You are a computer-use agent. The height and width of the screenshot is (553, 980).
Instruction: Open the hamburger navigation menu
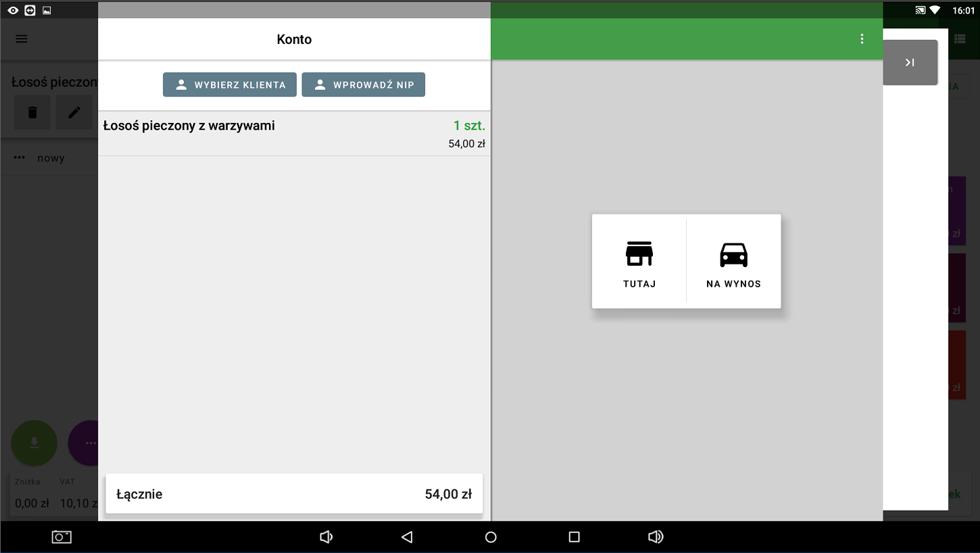tap(22, 39)
